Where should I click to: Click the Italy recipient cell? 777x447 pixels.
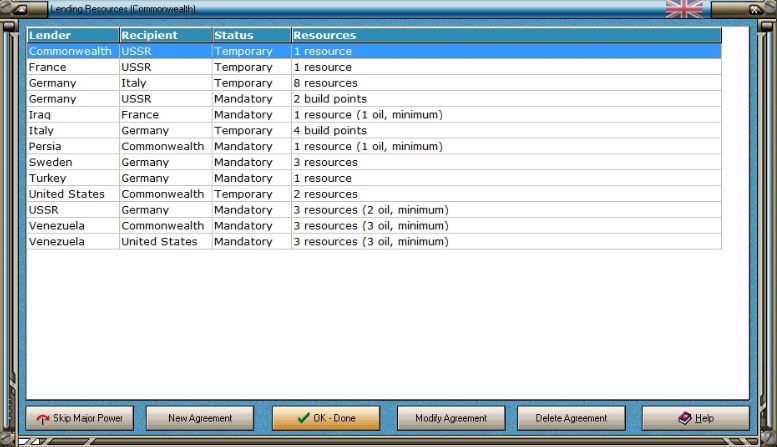tap(166, 83)
